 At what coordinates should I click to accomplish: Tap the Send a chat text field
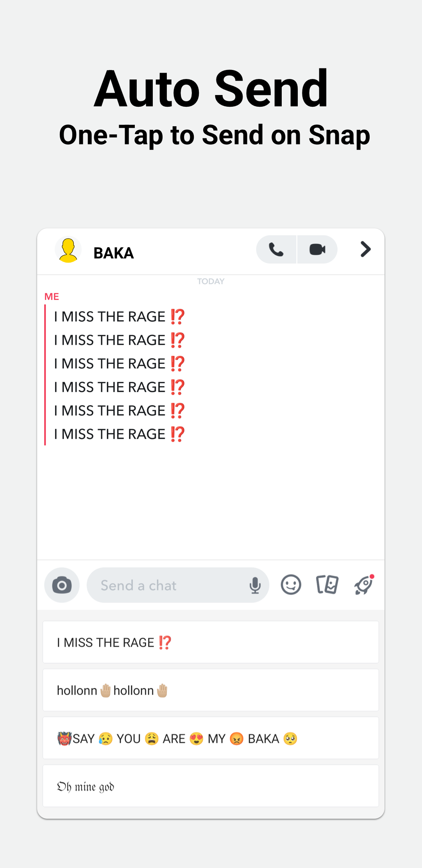168,585
